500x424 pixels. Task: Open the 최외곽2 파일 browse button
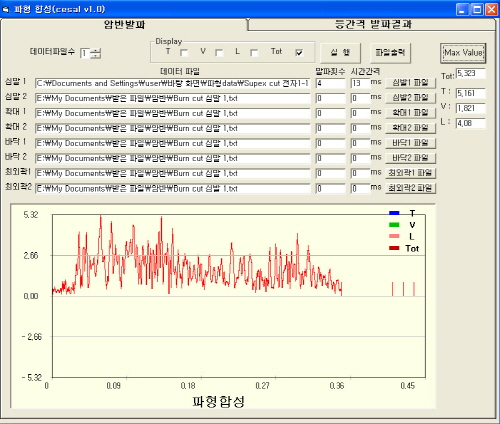[410, 188]
